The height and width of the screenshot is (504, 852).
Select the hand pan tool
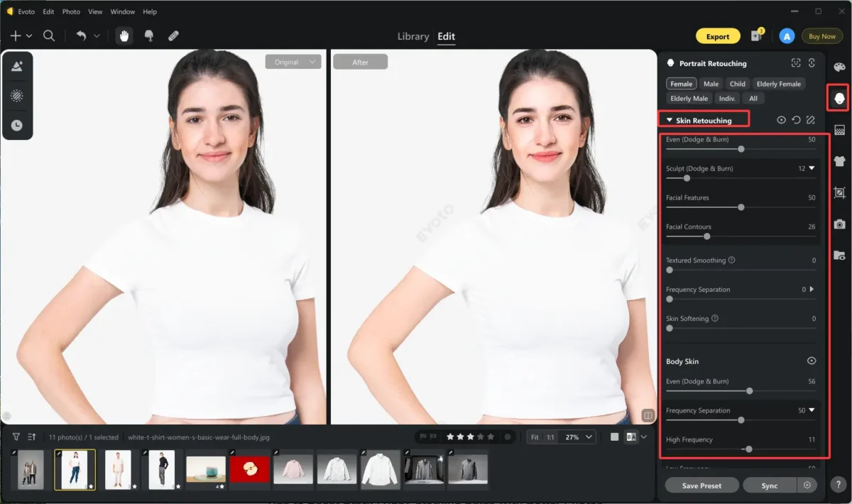[125, 36]
